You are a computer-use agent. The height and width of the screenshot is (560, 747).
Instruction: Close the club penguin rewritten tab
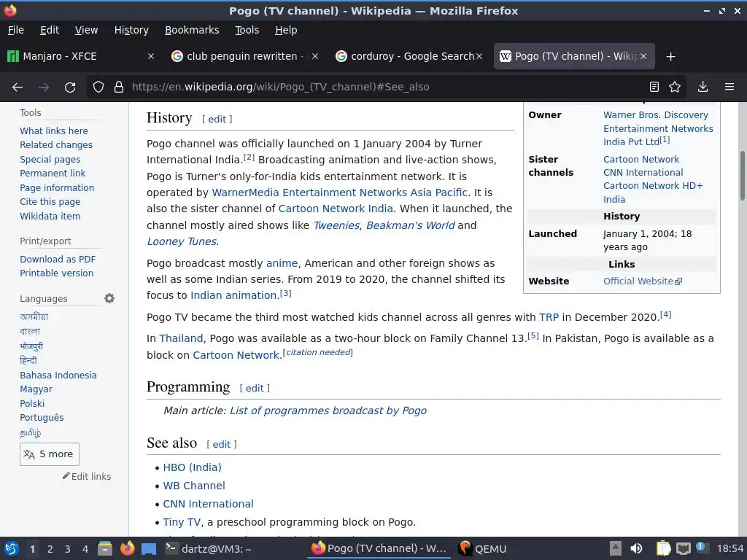[x=315, y=57]
